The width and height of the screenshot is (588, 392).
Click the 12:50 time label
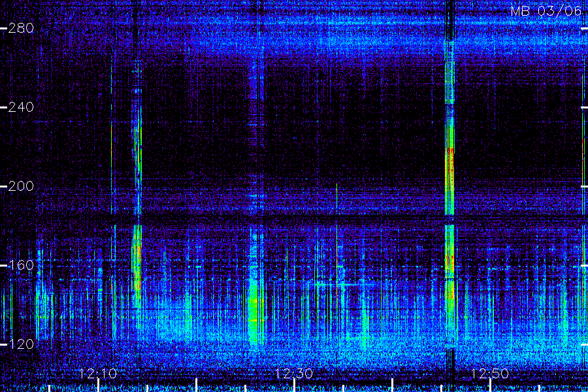(x=490, y=374)
